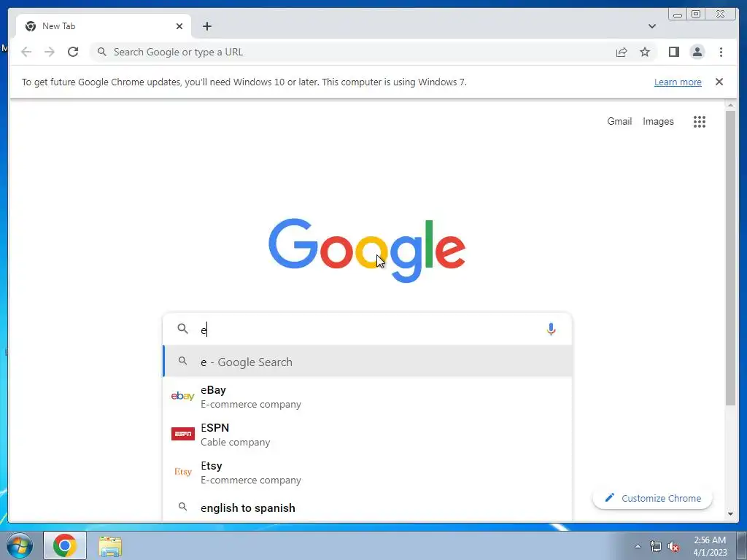The width and height of the screenshot is (747, 560).
Task: Click the browser forward arrow
Action: [50, 52]
